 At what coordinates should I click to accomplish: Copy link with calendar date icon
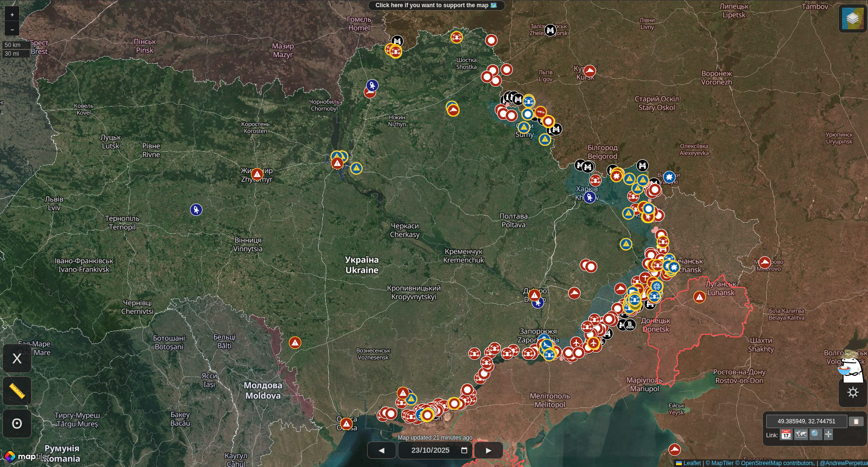(786, 434)
